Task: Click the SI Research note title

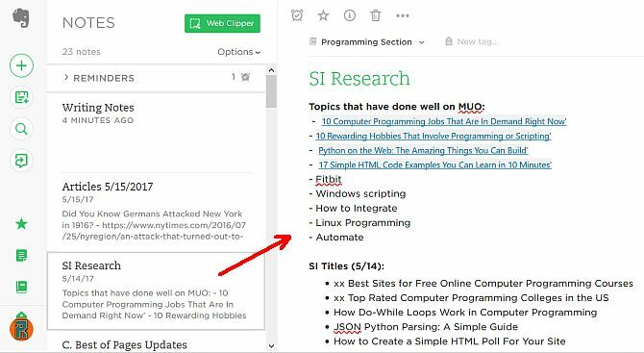Action: tap(359, 79)
